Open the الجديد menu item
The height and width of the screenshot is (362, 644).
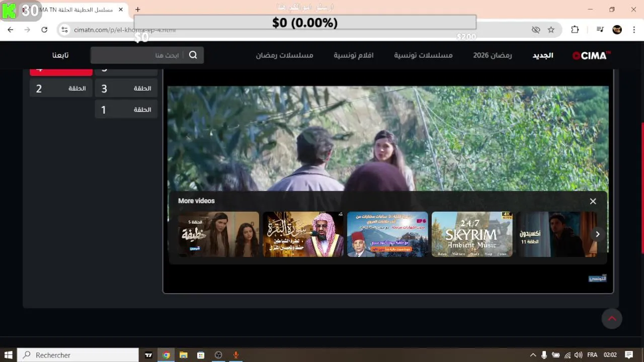[x=543, y=55]
